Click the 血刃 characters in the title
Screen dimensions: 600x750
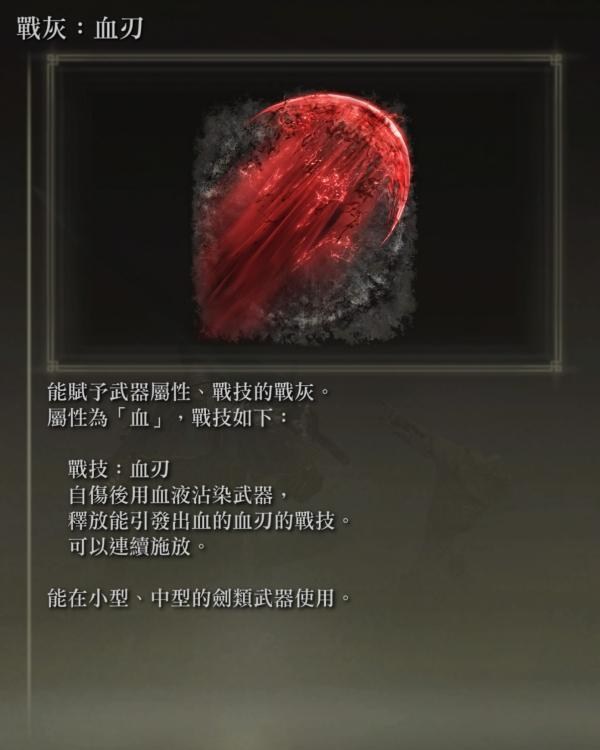click(119, 28)
